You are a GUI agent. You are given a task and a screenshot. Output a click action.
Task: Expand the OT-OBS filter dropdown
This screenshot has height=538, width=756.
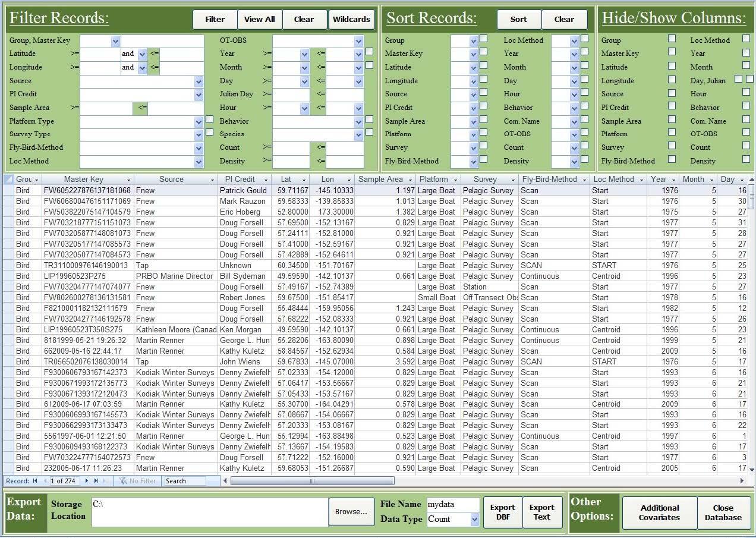click(x=358, y=41)
